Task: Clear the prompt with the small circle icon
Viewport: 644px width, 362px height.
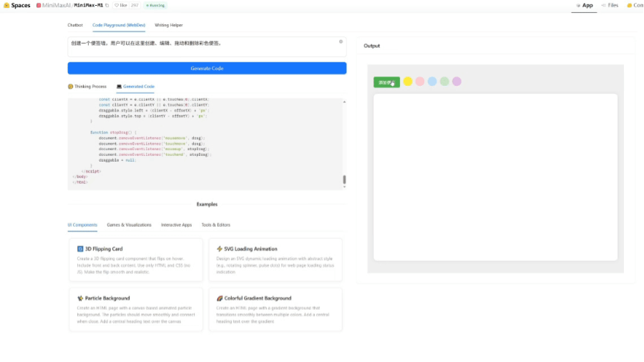Action: pos(341,41)
